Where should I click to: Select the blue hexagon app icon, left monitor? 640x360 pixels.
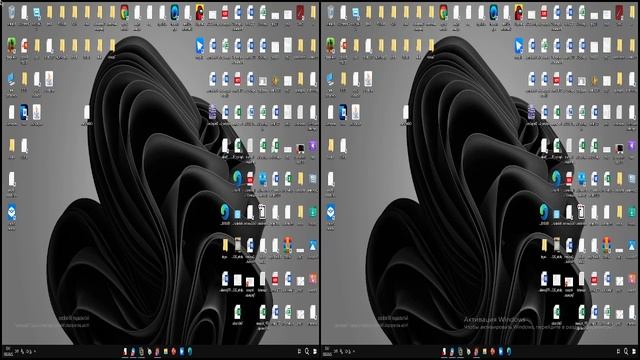(11, 213)
